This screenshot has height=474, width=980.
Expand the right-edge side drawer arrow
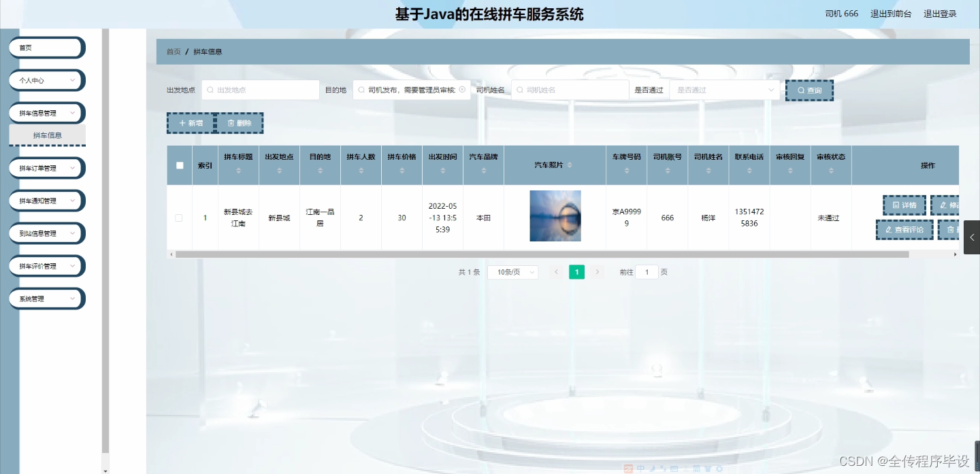(972, 237)
